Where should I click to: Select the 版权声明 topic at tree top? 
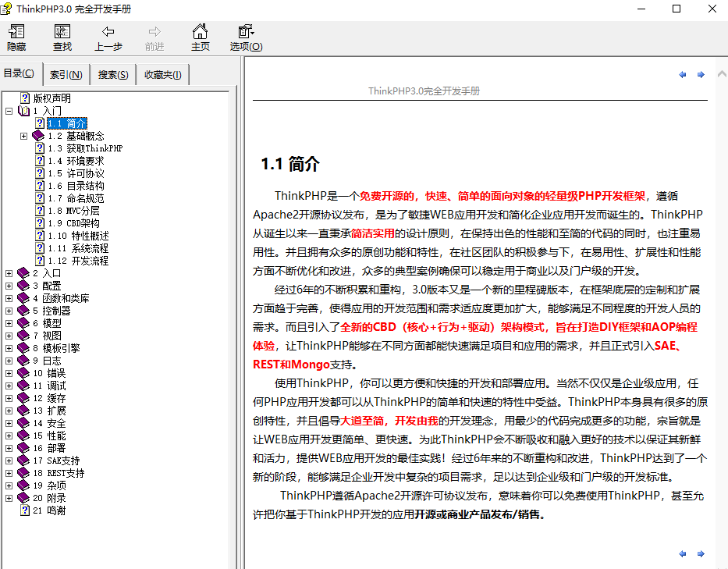[51, 98]
